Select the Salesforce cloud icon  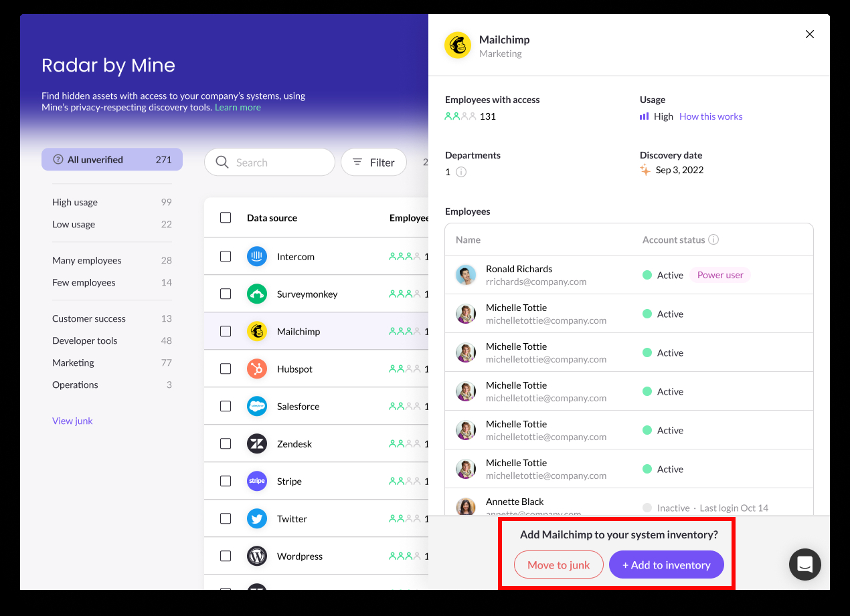[x=256, y=406]
